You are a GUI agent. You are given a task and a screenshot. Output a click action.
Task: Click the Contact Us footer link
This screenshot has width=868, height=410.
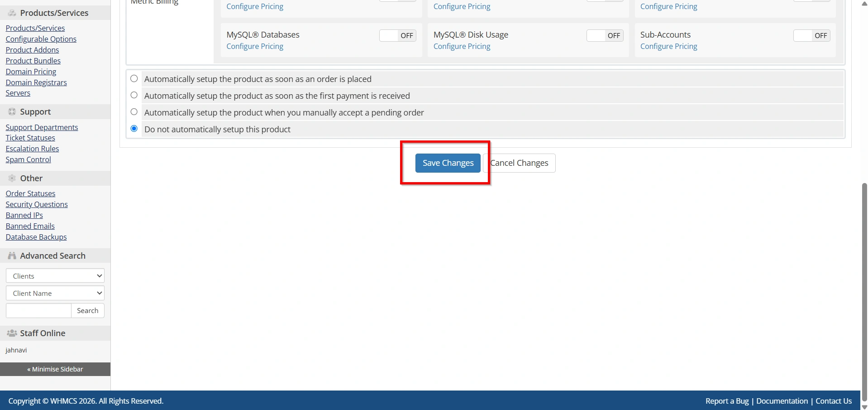(x=834, y=401)
